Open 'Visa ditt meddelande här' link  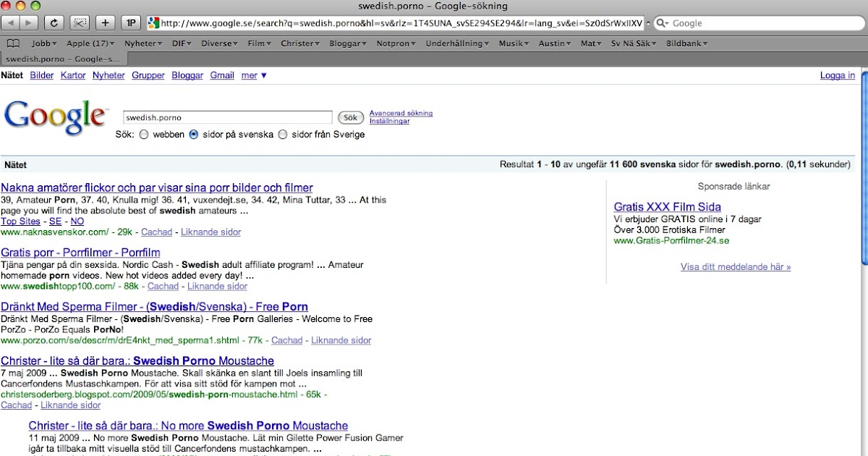point(736,267)
